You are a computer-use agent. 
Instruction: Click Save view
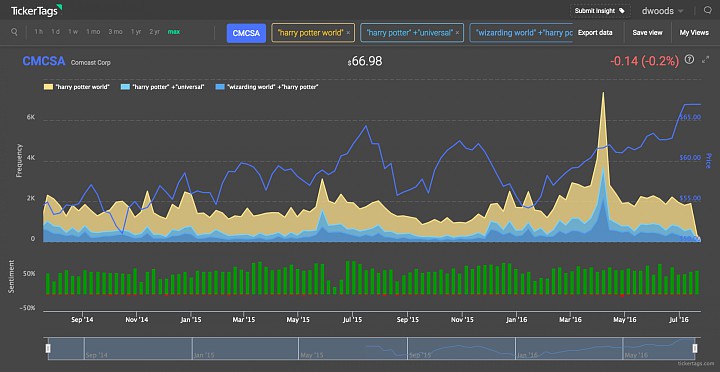click(x=647, y=33)
